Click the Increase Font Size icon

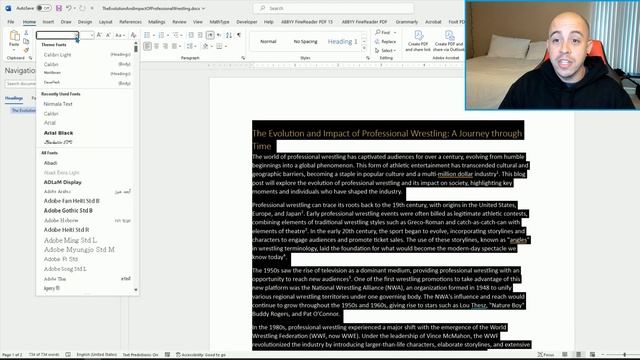[99, 35]
